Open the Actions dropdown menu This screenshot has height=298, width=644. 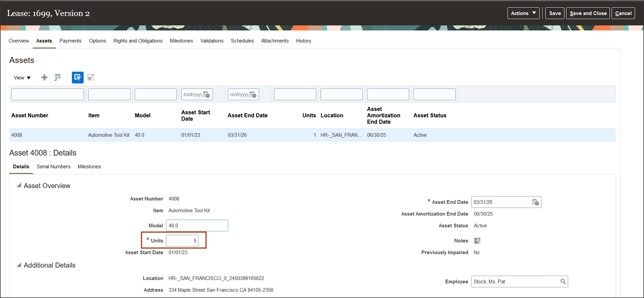pyautogui.click(x=523, y=13)
